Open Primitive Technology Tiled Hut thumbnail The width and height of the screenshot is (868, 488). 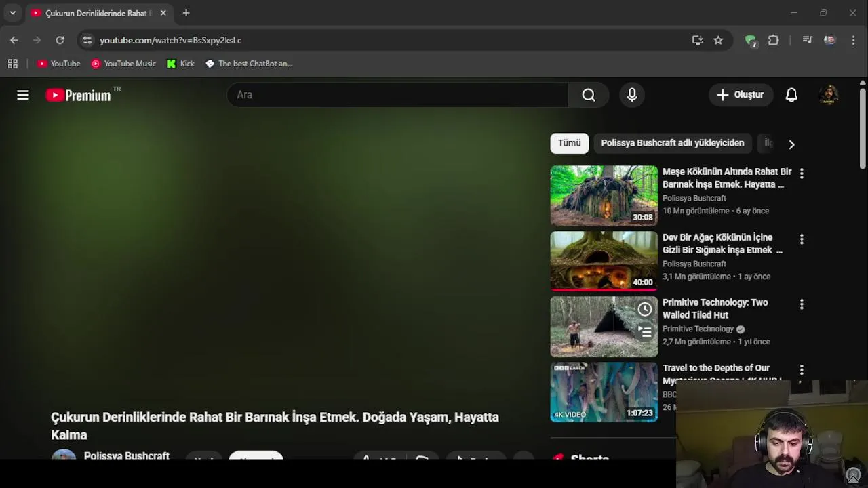click(604, 327)
